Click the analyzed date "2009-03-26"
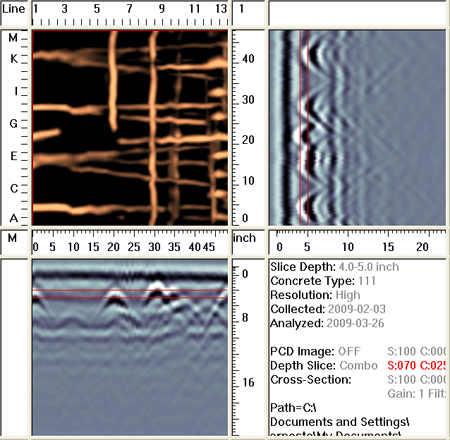450x440 pixels. [355, 323]
